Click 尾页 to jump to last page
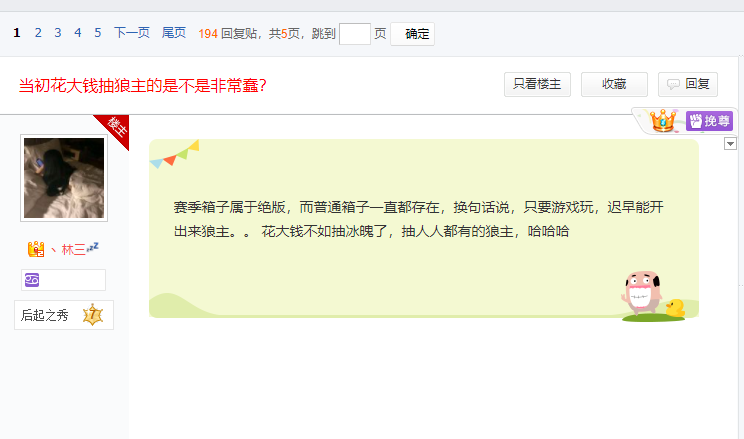This screenshot has height=439, width=744. pos(173,33)
